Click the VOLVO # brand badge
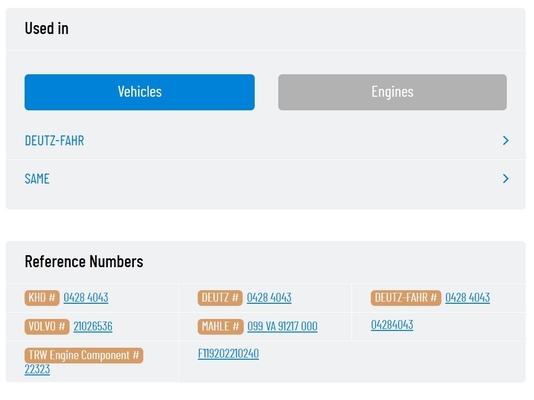 (x=47, y=327)
